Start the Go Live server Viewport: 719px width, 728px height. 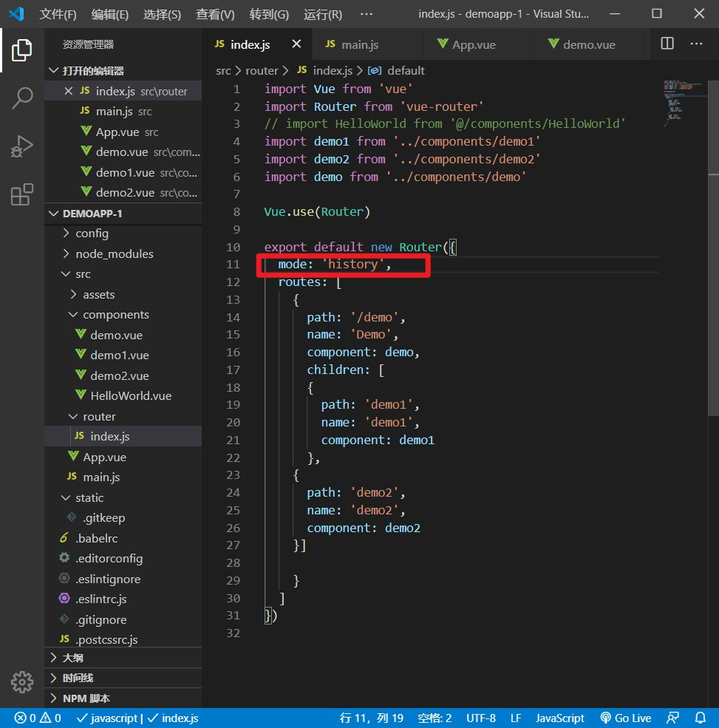625,718
